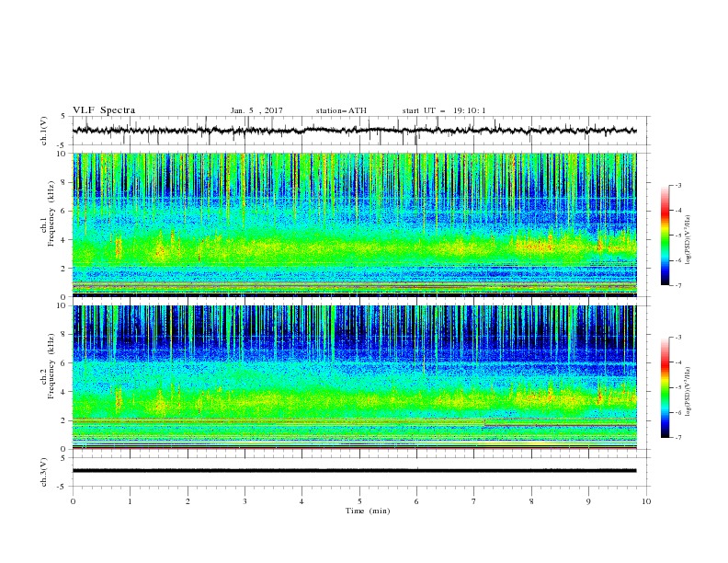Click the "-7" label on the ch.2 color scale

(x=677, y=437)
